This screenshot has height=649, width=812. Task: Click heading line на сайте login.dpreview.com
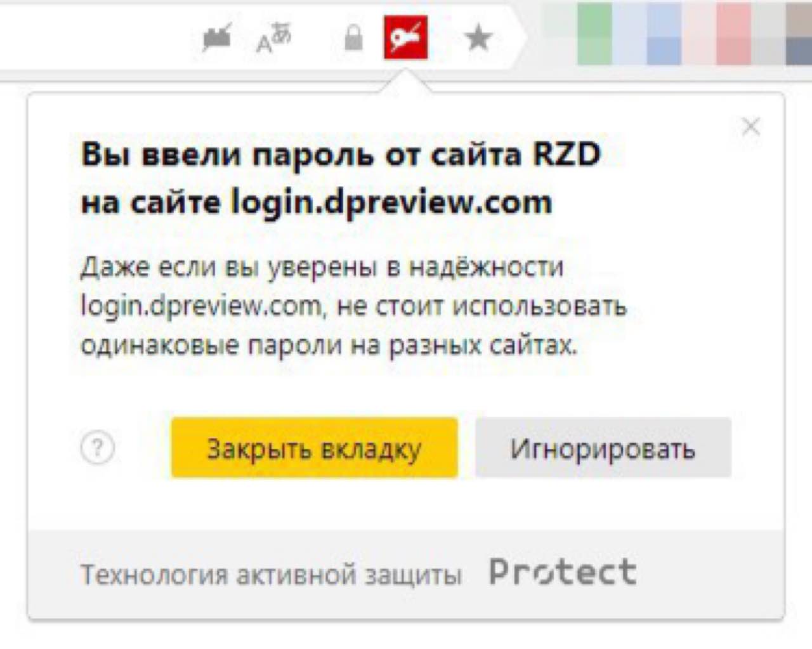[317, 203]
